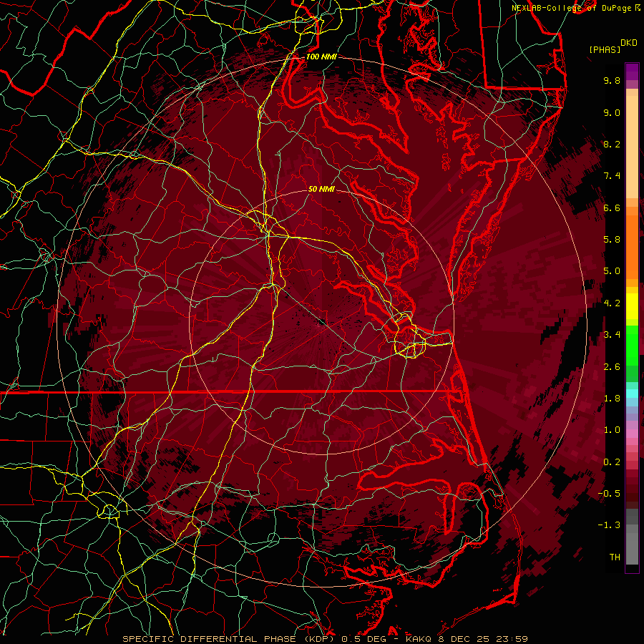The image size is (644, 644).
Task: Click the 5.8 value on the legend
Action: (612, 240)
